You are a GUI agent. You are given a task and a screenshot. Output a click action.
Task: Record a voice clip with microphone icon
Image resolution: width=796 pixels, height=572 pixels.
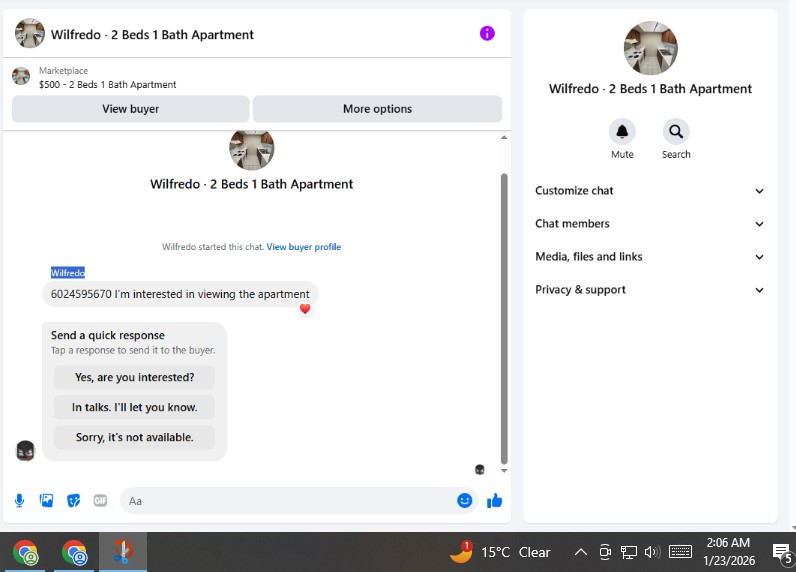[x=19, y=501]
